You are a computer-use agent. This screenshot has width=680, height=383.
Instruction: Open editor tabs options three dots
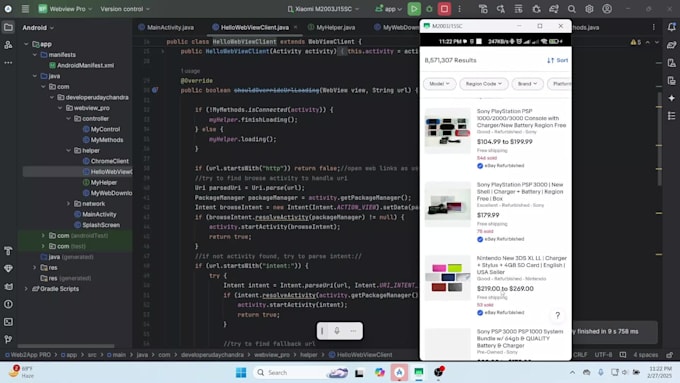(654, 27)
